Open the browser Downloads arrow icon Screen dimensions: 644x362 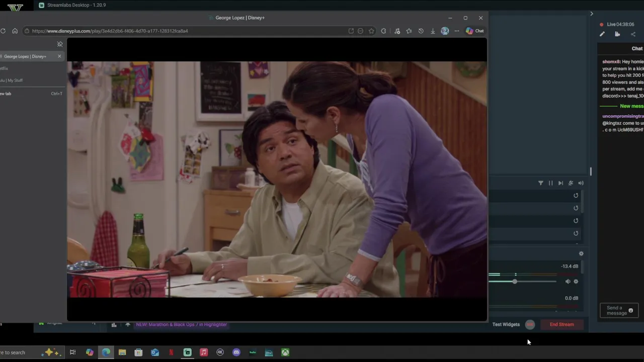(433, 31)
